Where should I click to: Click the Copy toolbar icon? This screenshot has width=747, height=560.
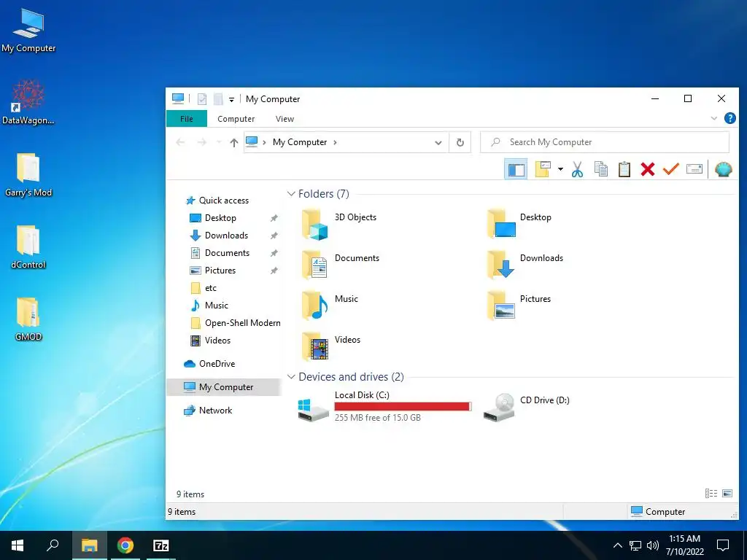coord(601,169)
